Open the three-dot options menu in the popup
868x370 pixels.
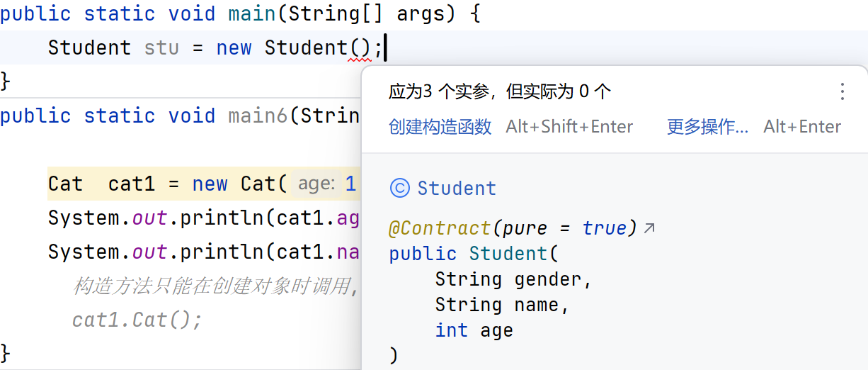coord(842,91)
